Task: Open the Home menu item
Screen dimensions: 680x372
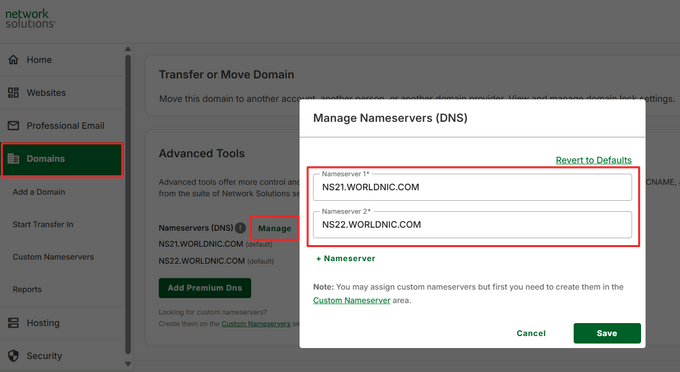Action: 62,60
